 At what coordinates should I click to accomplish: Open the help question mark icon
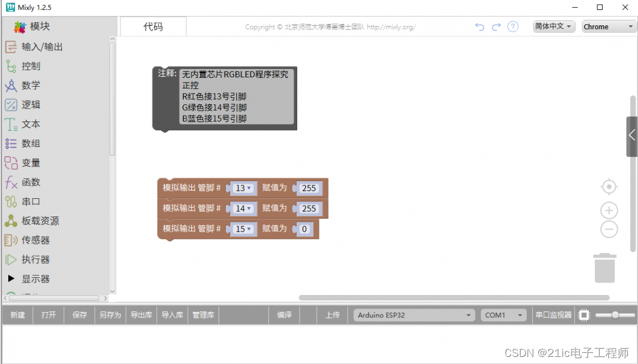click(x=513, y=27)
